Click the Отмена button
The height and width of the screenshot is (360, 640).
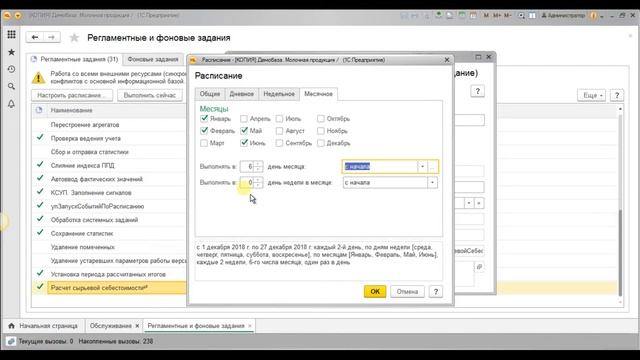point(407,291)
